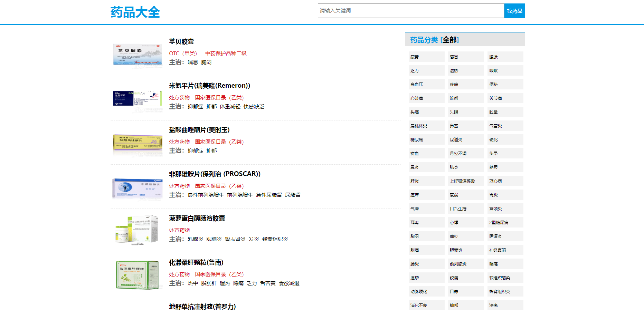The height and width of the screenshot is (310, 644).
Task: Select the 肝炎 category
Action: [x=426, y=181]
